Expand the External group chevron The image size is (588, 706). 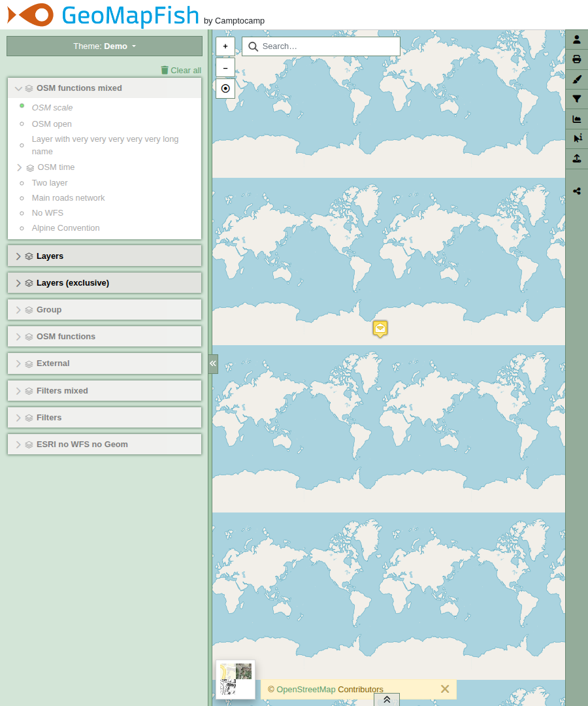[x=18, y=364]
